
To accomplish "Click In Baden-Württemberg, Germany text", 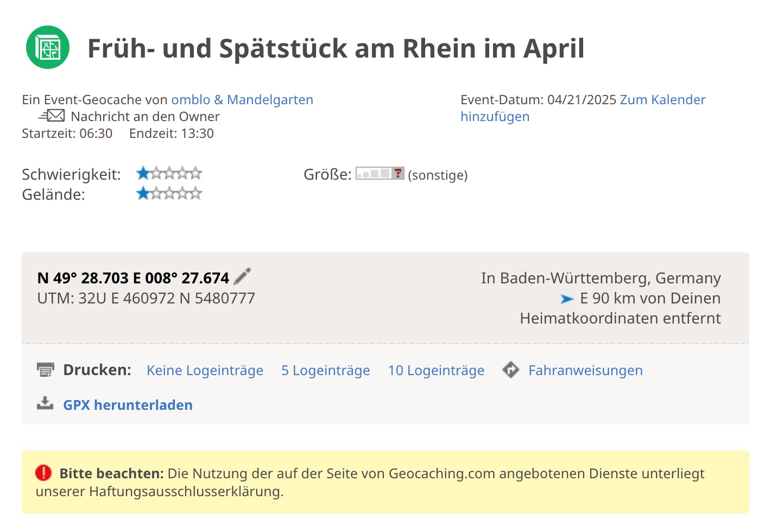I will click(x=601, y=278).
